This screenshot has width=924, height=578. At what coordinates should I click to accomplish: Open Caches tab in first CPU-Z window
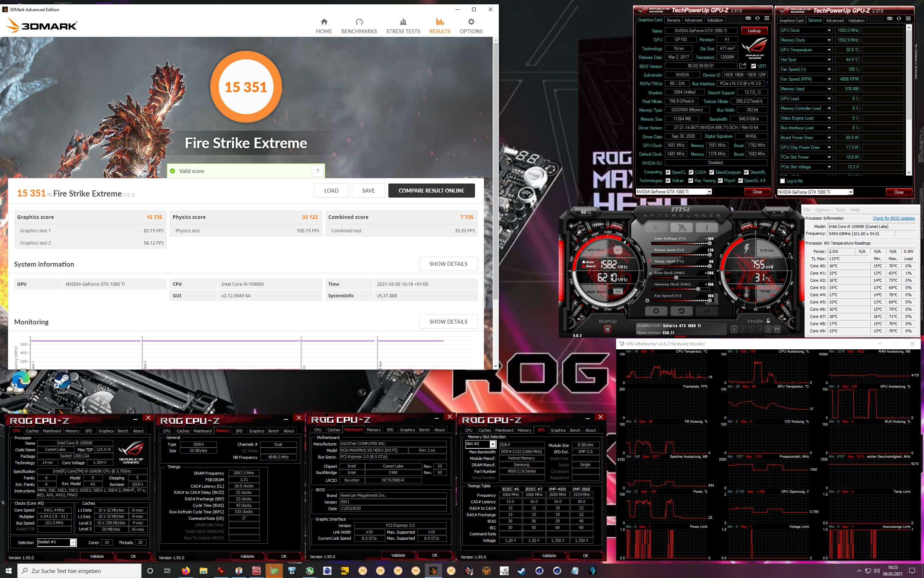tap(32, 431)
